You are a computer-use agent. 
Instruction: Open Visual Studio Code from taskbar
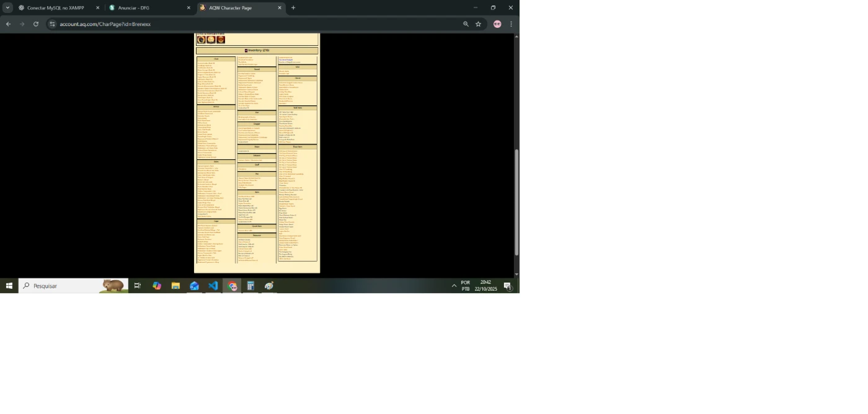[213, 286]
